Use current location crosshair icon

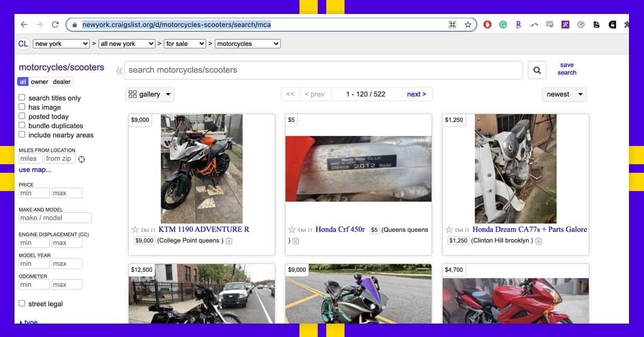82,159
